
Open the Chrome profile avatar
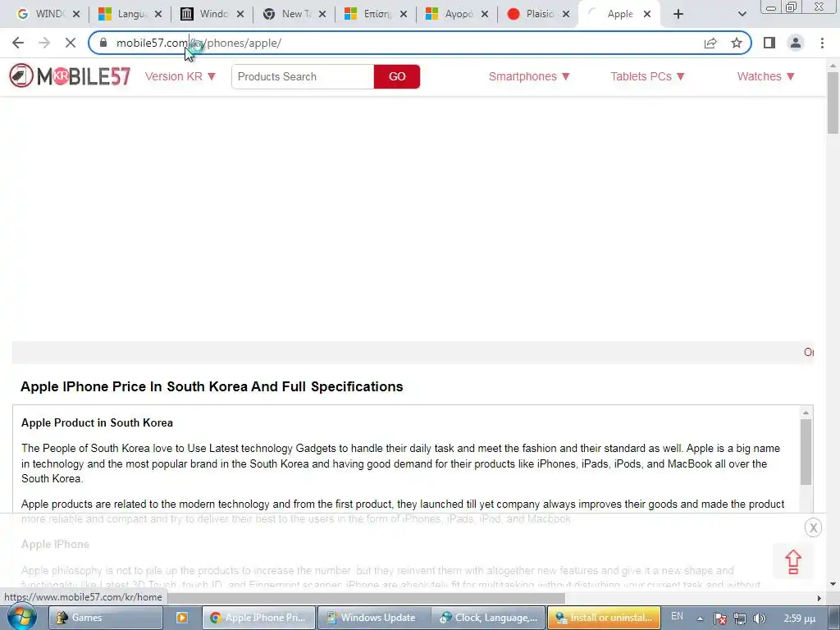coord(796,43)
